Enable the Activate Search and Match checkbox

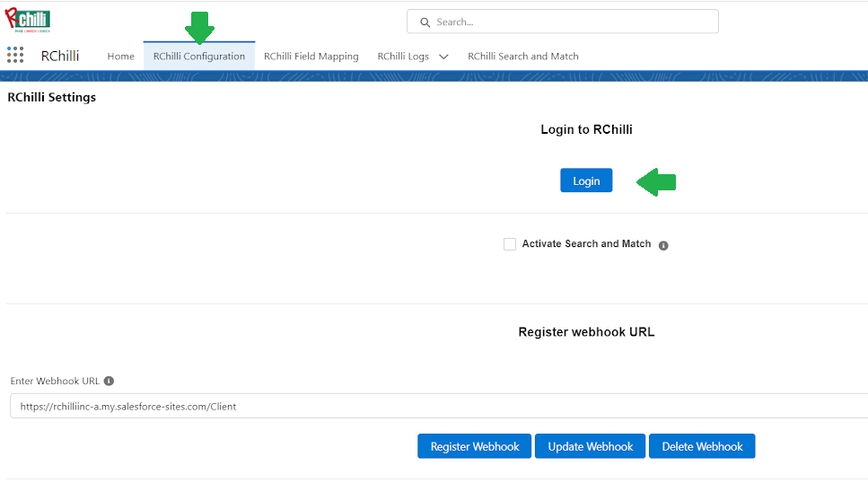pos(510,244)
